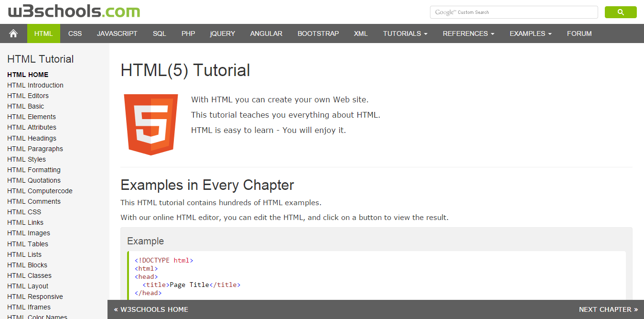Open HTML Lists in sidebar

click(24, 254)
